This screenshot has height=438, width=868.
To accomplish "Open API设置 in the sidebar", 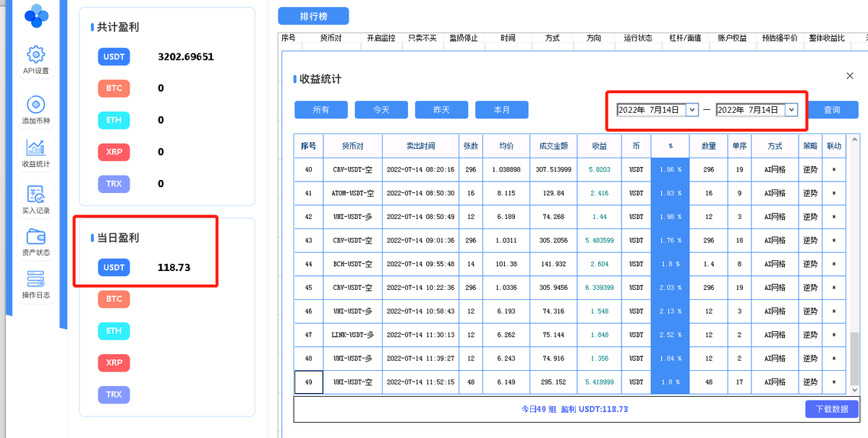I will 35,60.
